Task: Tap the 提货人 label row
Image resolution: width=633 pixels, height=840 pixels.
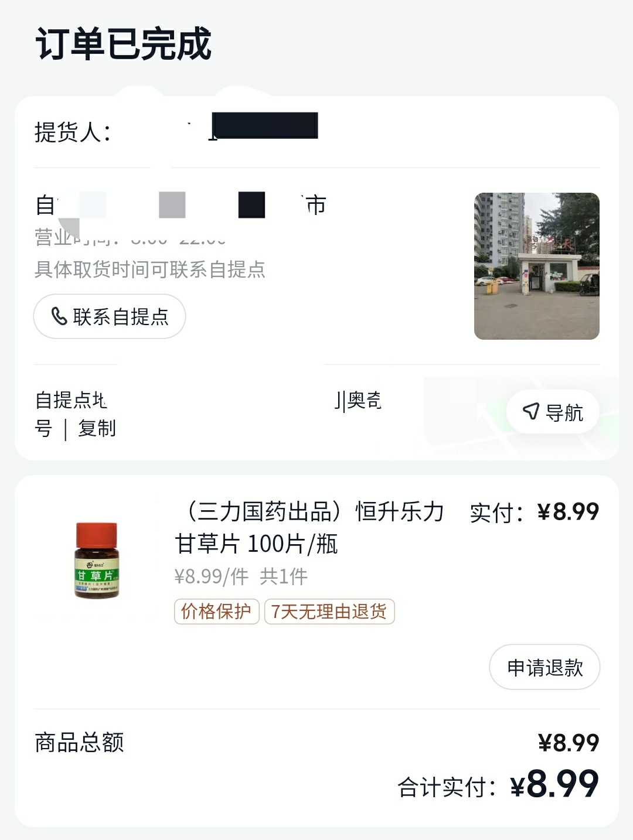Action: (x=316, y=132)
